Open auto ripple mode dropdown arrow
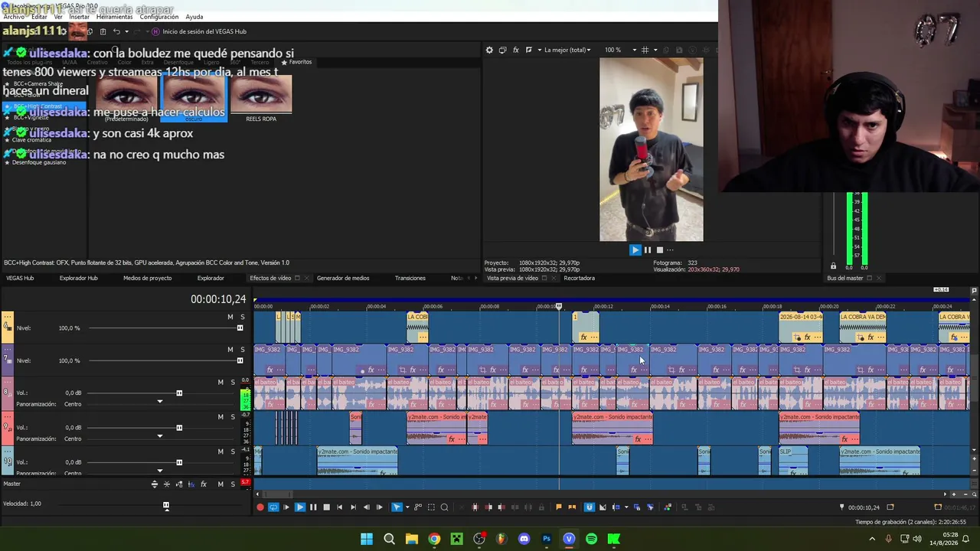 click(x=626, y=507)
